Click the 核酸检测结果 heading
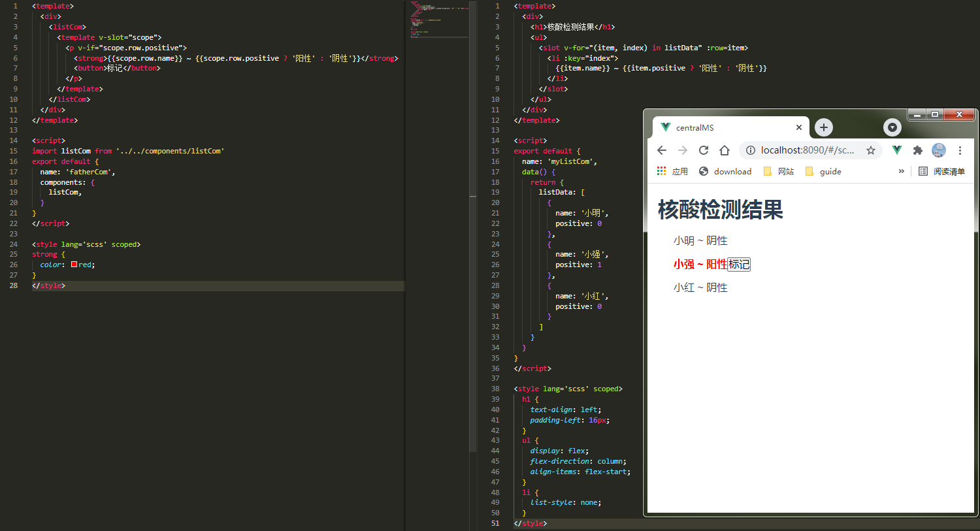The image size is (980, 531). tap(720, 210)
